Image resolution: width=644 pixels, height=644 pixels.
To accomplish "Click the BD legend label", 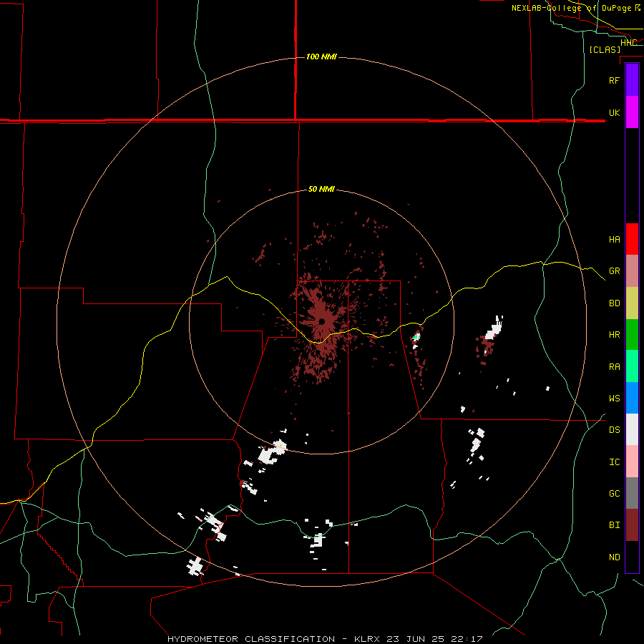I will tap(614, 303).
